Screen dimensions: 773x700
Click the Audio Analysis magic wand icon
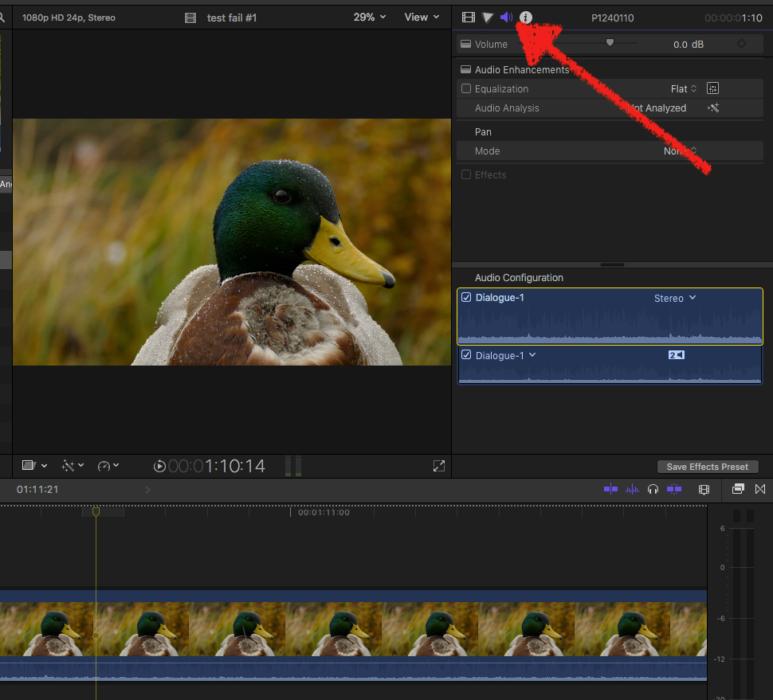713,108
